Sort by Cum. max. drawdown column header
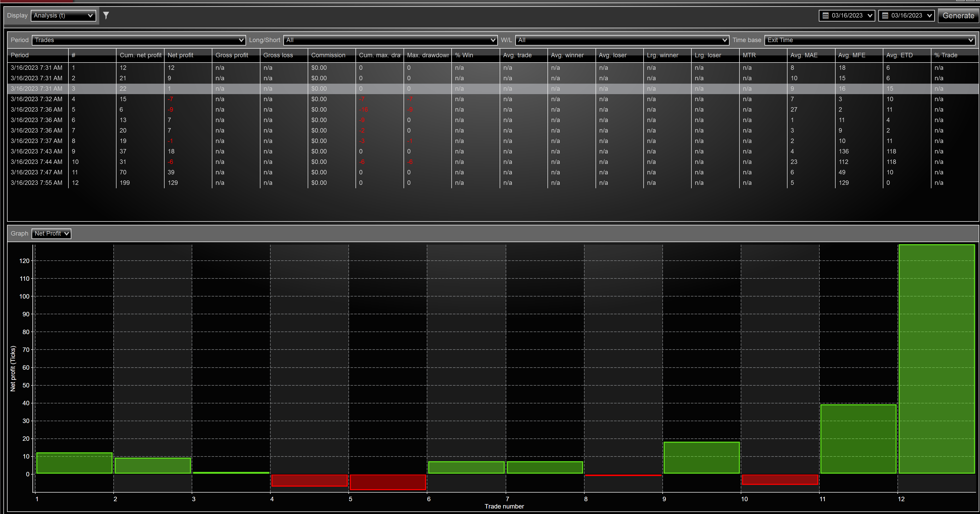This screenshot has height=514, width=980. point(380,55)
